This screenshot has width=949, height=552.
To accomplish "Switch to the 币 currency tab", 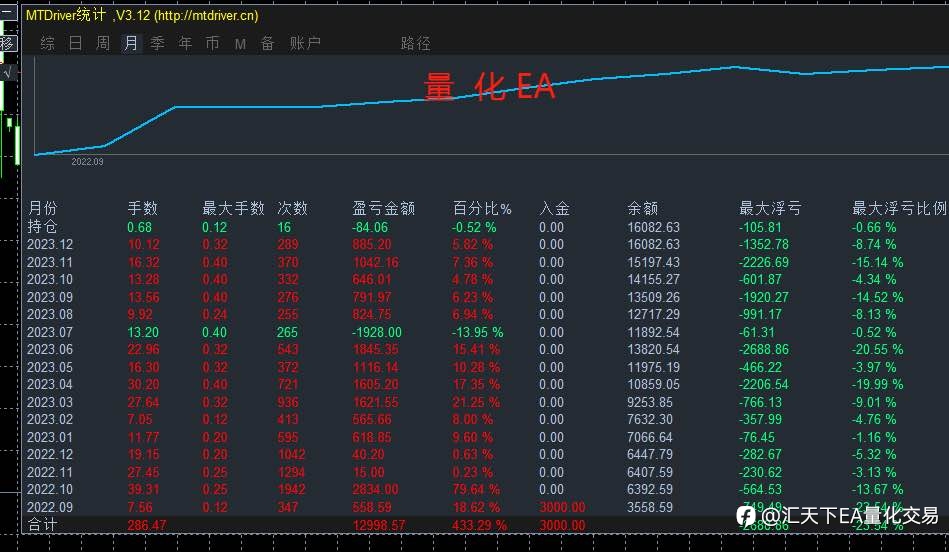I will pyautogui.click(x=212, y=43).
